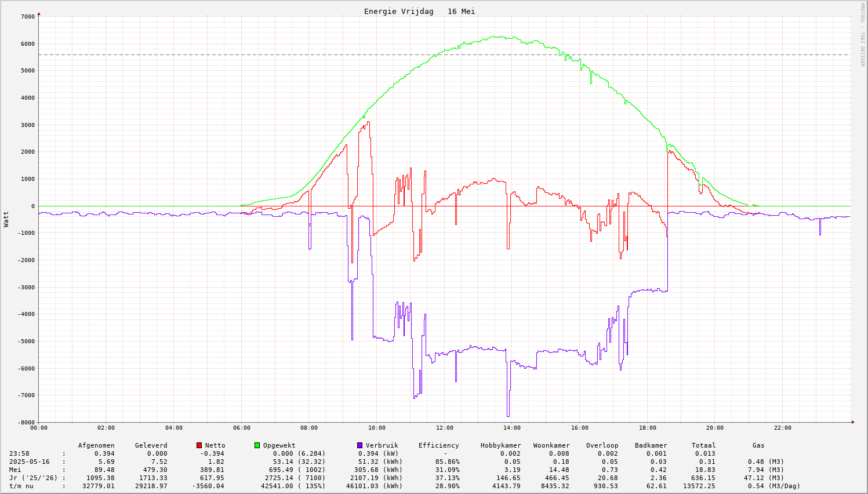Click the 7000 y-axis value label
868x494 pixels.
pos(28,16)
